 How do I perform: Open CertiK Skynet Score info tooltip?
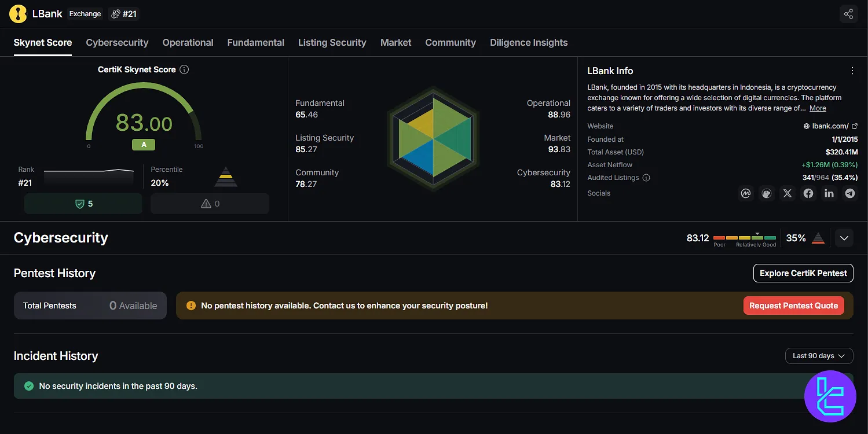[x=184, y=69]
